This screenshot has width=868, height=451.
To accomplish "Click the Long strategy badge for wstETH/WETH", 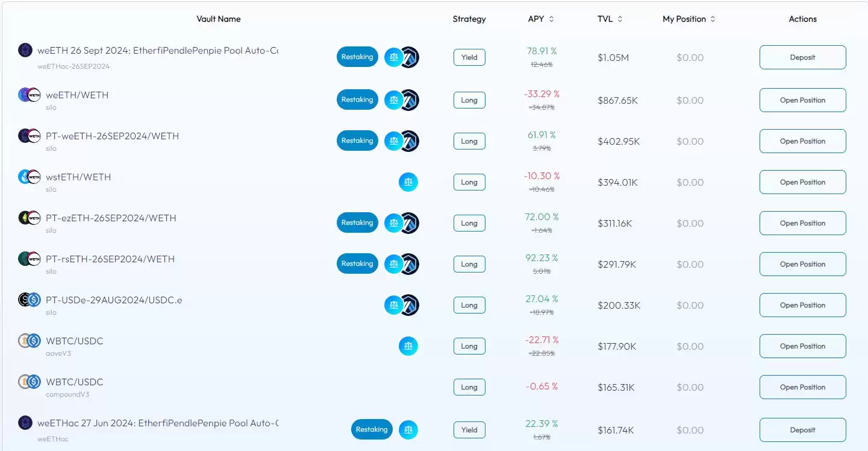I will coord(469,182).
